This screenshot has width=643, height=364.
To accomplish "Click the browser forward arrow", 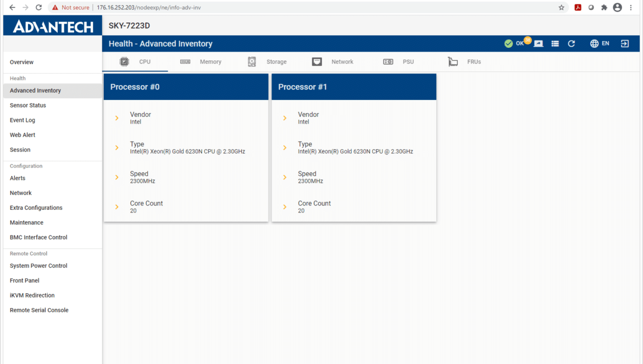I will tap(25, 7).
